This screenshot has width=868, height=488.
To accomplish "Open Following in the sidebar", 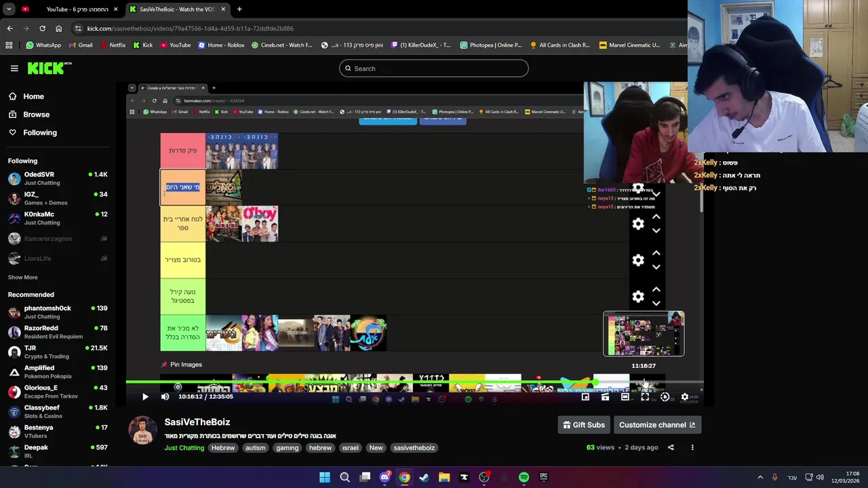I will pos(40,133).
